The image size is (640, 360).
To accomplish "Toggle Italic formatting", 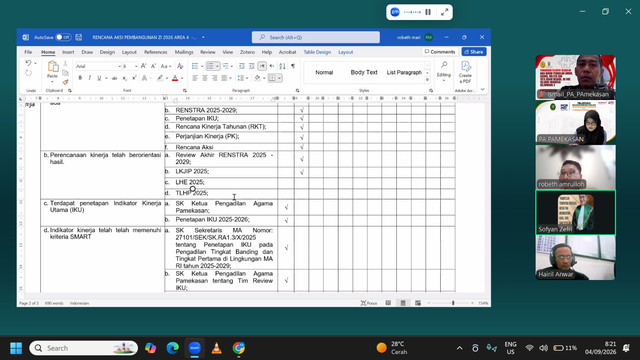I will point(89,78).
